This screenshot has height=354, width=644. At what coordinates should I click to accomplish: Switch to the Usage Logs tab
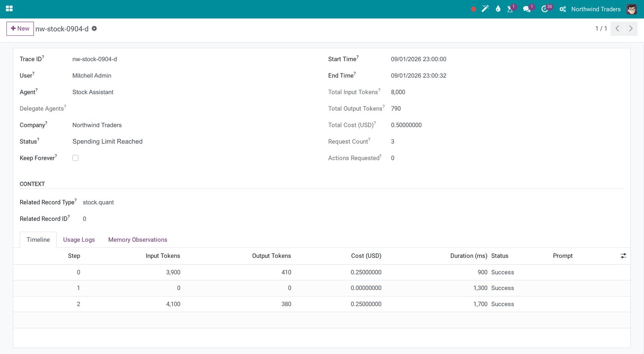(79, 240)
